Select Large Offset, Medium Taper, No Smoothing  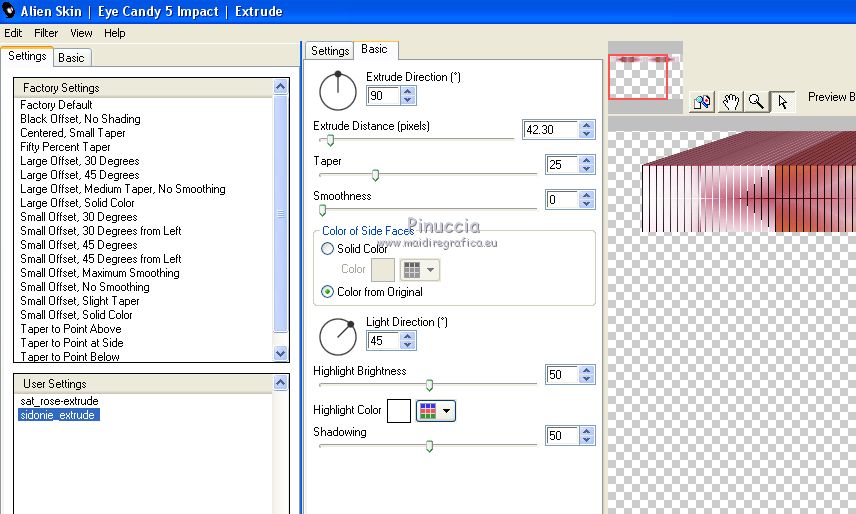(123, 189)
